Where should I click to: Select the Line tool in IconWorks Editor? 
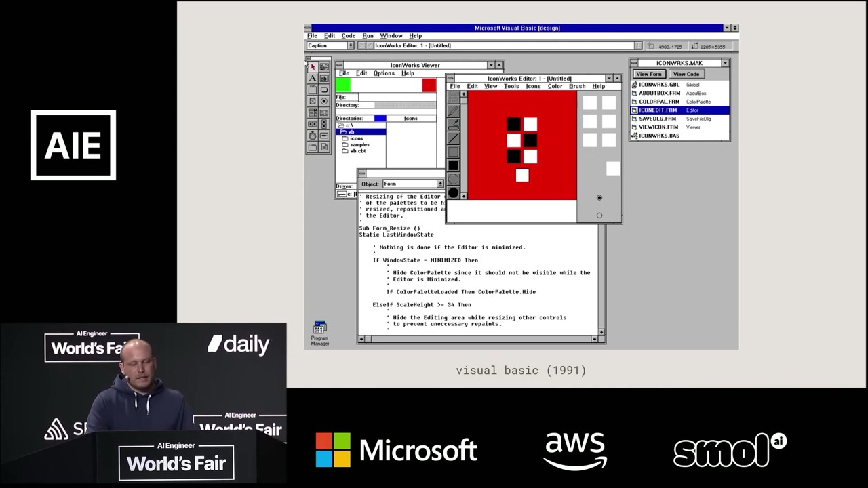pos(453,138)
